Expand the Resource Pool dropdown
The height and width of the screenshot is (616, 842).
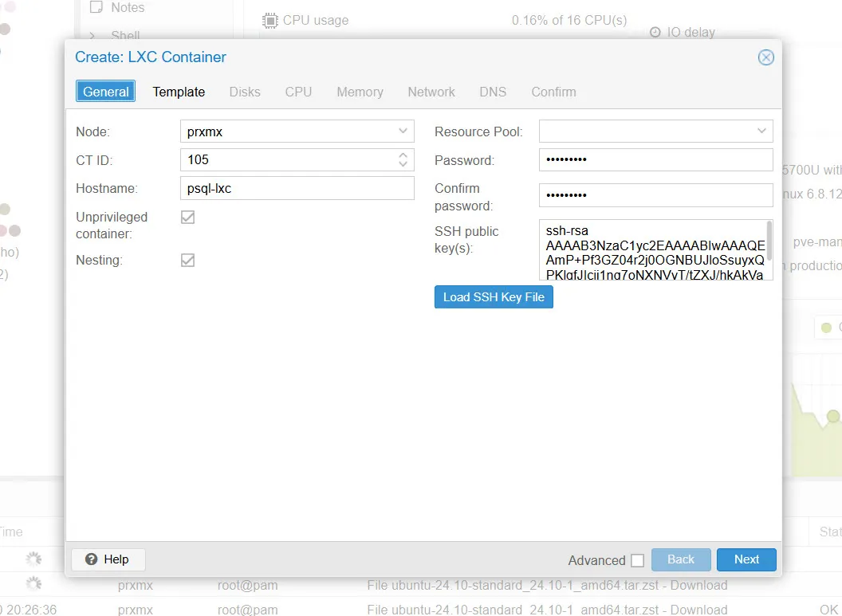click(x=761, y=131)
